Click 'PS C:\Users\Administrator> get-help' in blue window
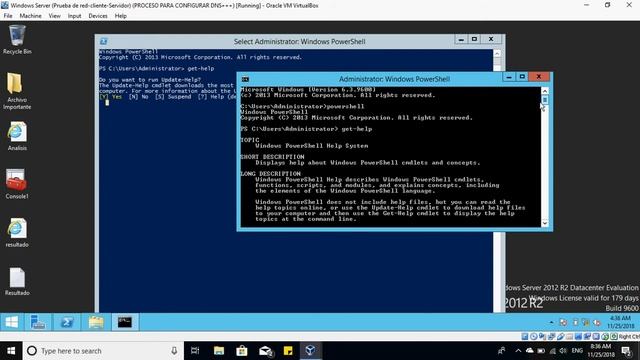The image size is (640, 360). tap(156, 69)
